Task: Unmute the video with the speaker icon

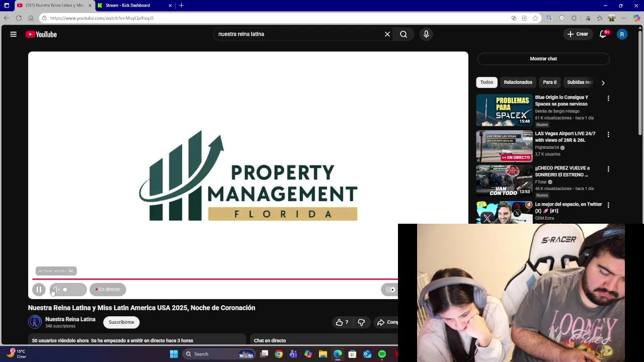Action: click(x=55, y=290)
